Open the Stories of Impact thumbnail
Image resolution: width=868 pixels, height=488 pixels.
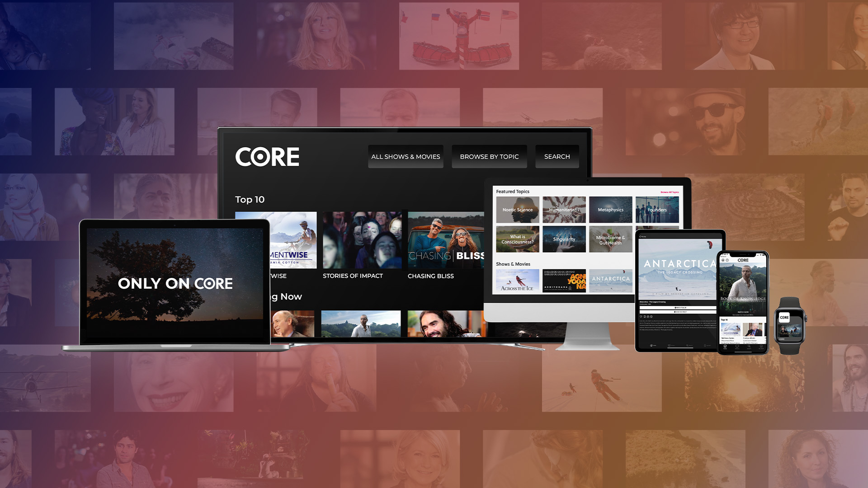(x=362, y=240)
